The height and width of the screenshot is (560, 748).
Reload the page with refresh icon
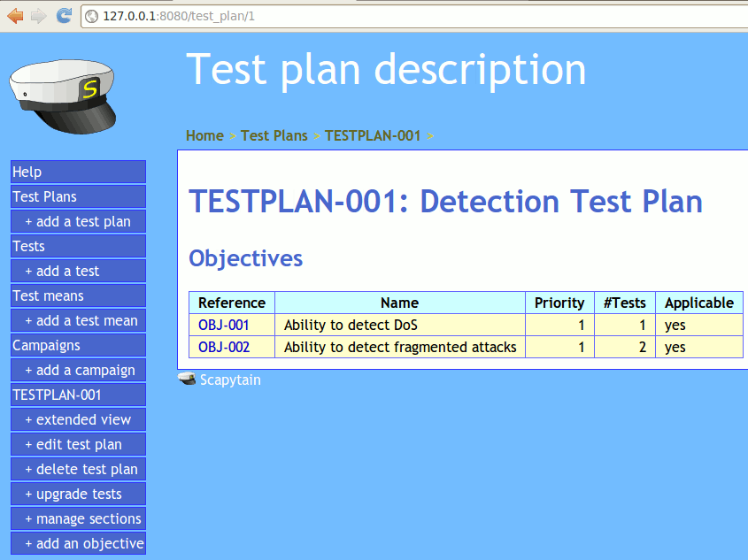[x=64, y=16]
